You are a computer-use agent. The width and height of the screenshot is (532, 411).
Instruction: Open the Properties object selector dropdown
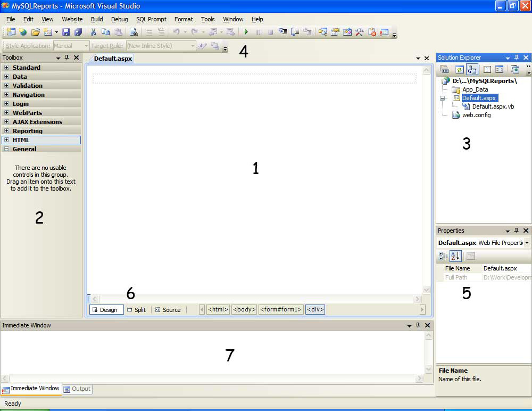527,243
